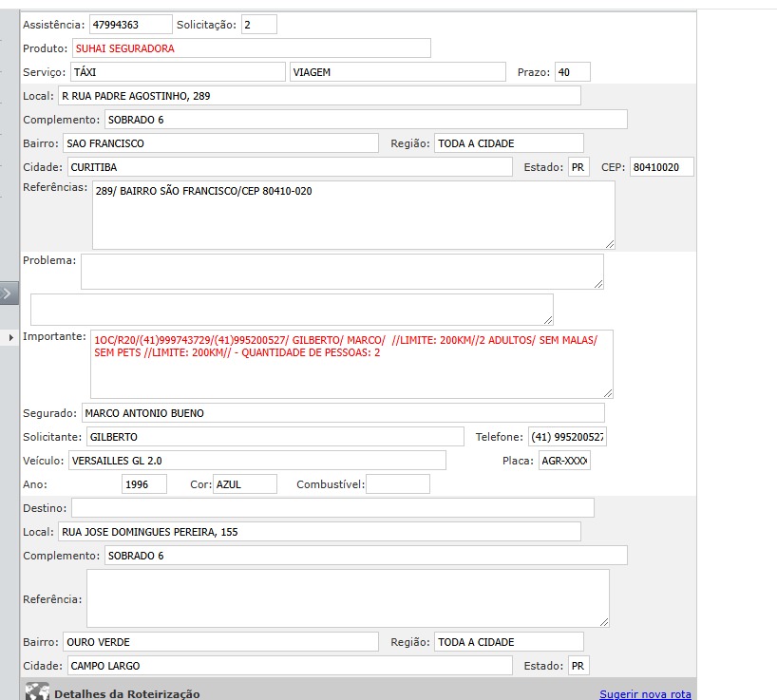Click the CEP field 80410020

[x=661, y=167]
